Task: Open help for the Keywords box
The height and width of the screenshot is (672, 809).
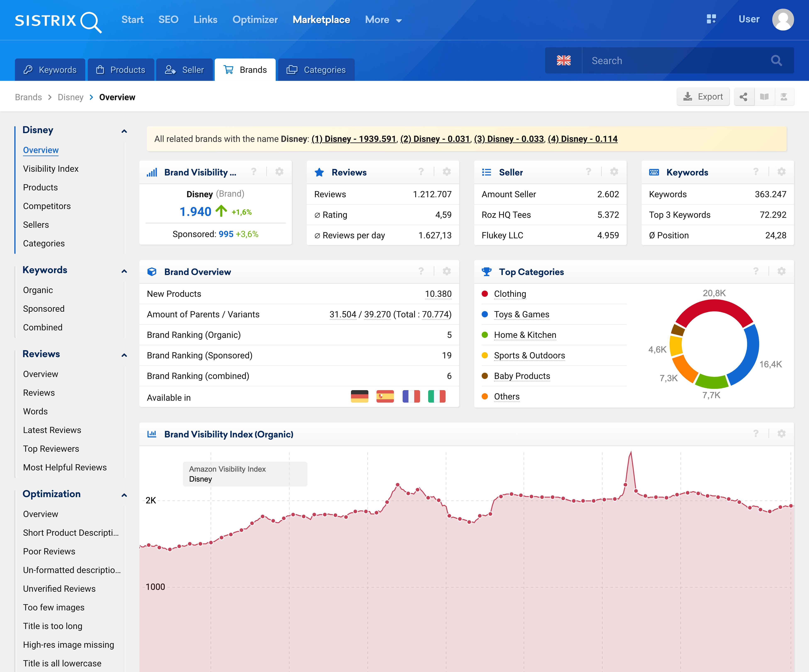Action: 756,172
